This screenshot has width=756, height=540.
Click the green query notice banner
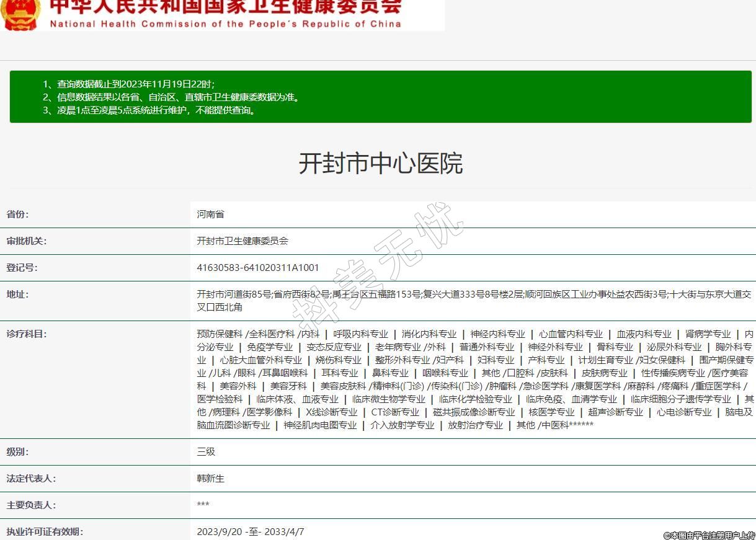click(380, 97)
